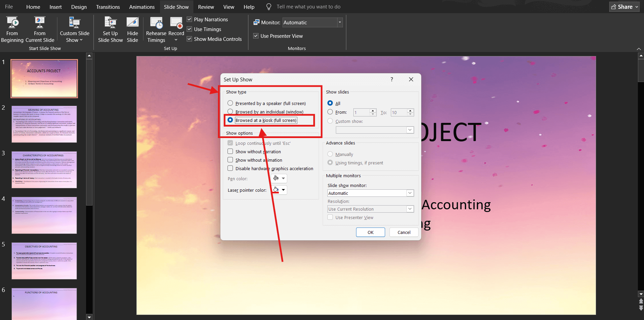Go to next slide double-arrow icon
Viewport: 644px width, 320px height.
click(x=641, y=308)
